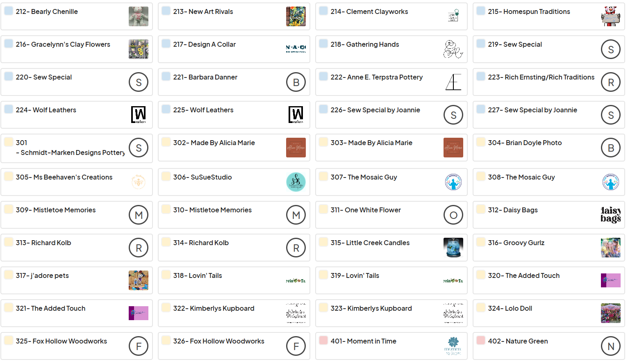Select the 324- Lolo Doll booth photo
This screenshot has width=628, height=364.
click(611, 313)
